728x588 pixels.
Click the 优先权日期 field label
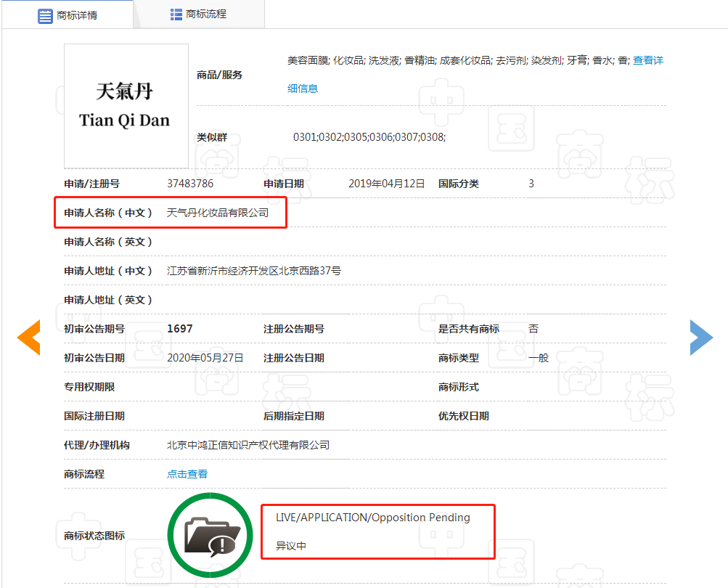point(463,416)
